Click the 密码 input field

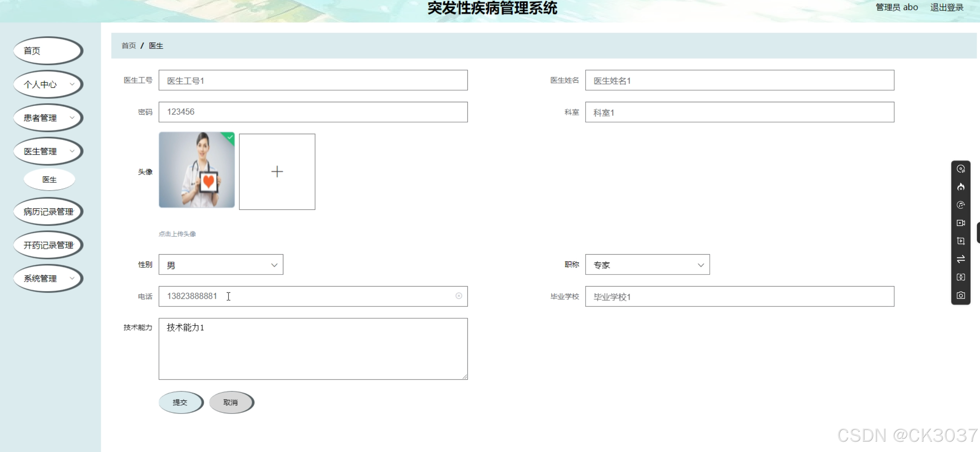pyautogui.click(x=313, y=112)
